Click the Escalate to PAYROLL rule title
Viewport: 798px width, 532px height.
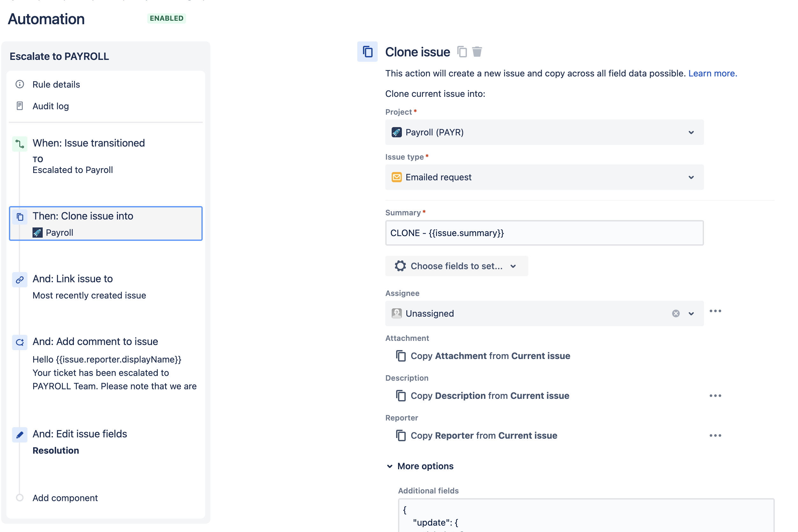(59, 56)
